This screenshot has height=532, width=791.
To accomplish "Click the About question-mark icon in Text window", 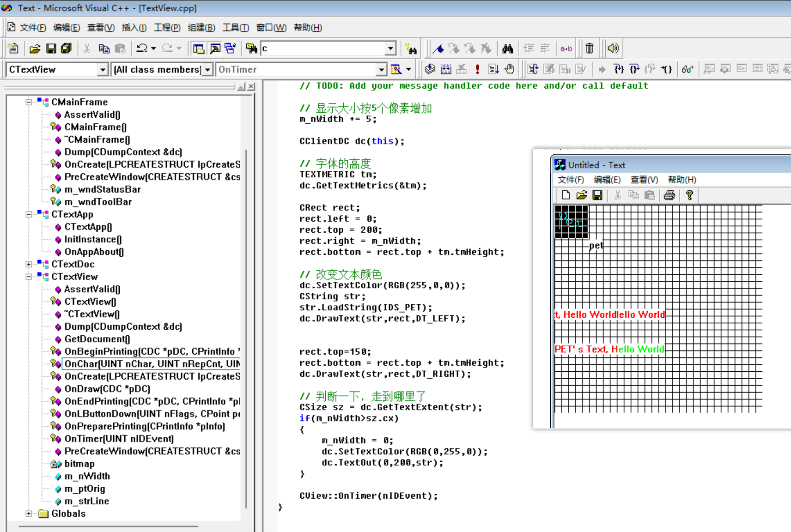I will 689,195.
